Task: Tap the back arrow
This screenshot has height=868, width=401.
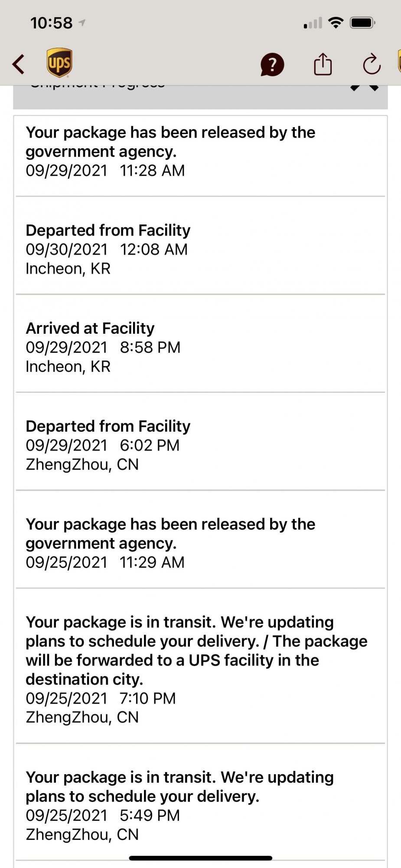Action: click(x=18, y=64)
